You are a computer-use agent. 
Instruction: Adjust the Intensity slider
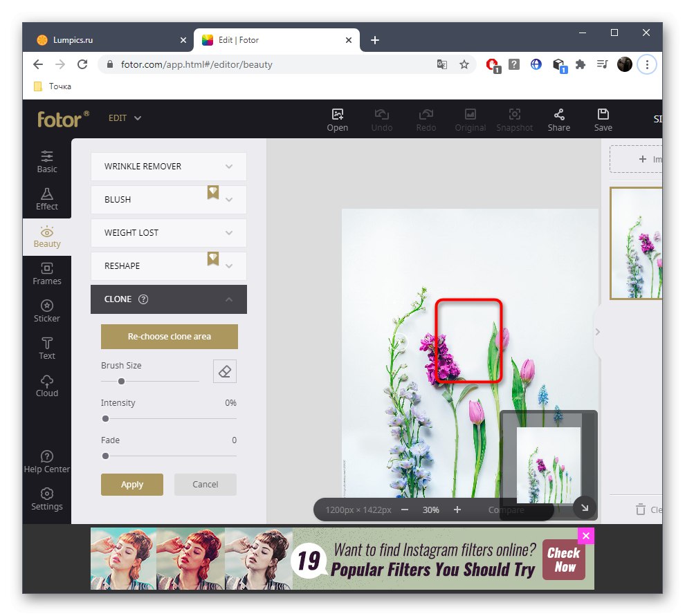[x=105, y=418]
